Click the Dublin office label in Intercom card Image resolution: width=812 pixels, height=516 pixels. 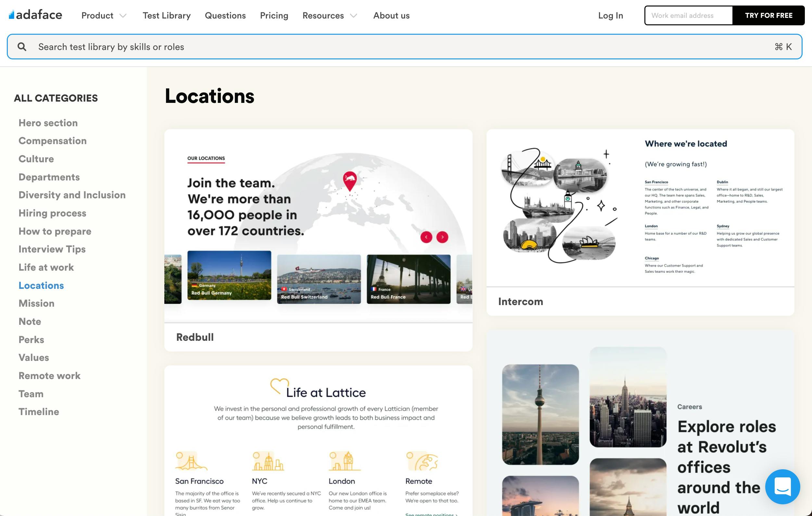pyautogui.click(x=722, y=182)
